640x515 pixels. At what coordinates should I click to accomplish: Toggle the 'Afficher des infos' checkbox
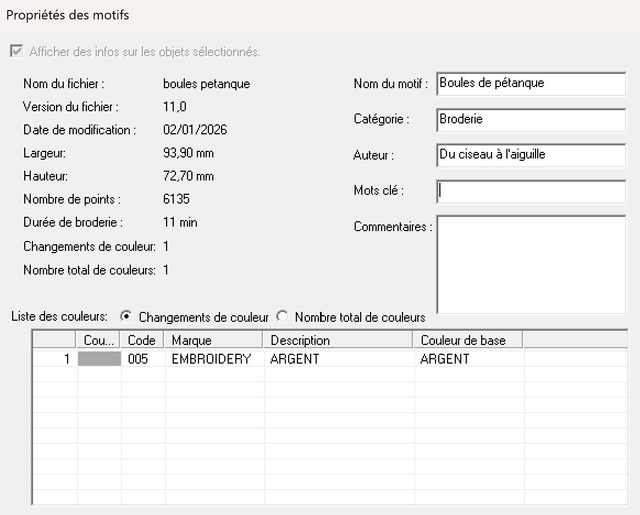click(17, 51)
